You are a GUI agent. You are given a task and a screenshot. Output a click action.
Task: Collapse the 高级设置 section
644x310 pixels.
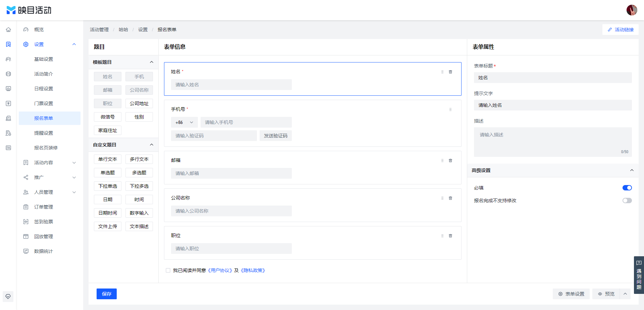tap(632, 170)
